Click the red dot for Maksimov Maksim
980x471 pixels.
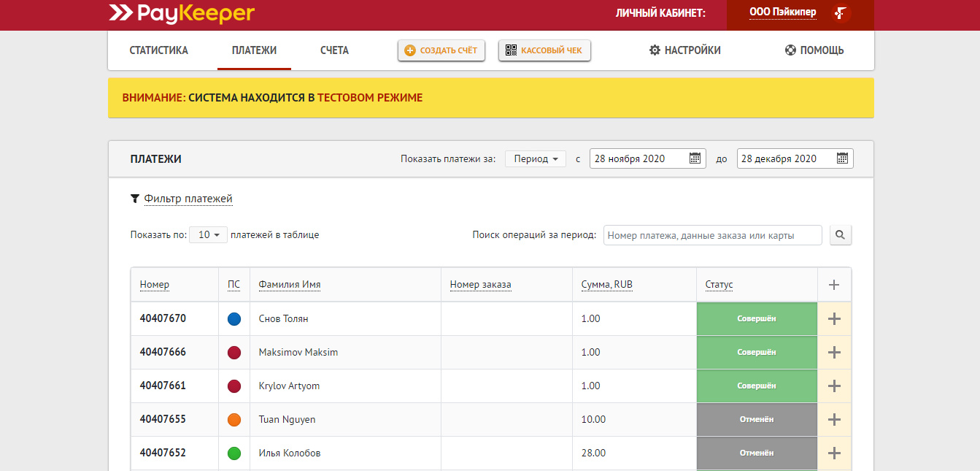(234, 353)
